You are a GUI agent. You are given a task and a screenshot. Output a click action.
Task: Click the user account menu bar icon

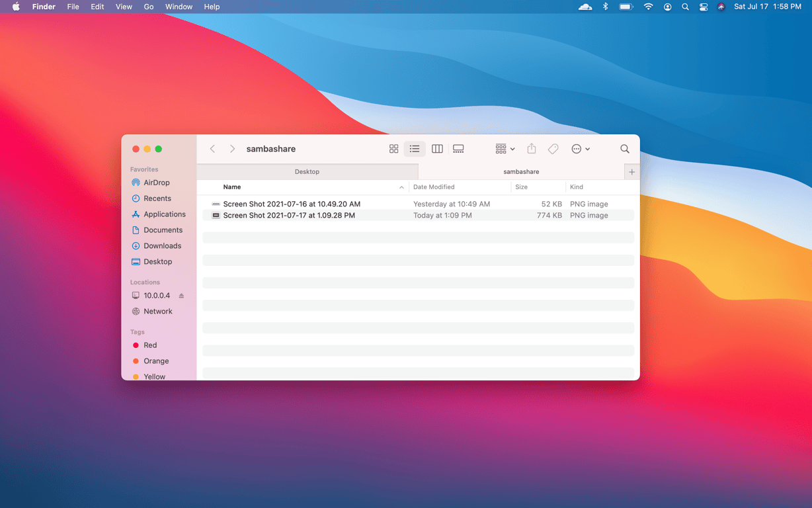click(x=667, y=7)
